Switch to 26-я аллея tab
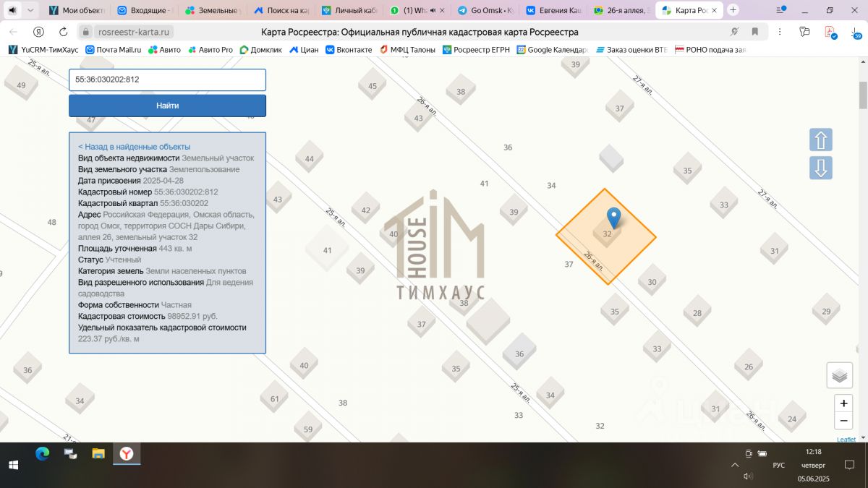 pos(622,11)
